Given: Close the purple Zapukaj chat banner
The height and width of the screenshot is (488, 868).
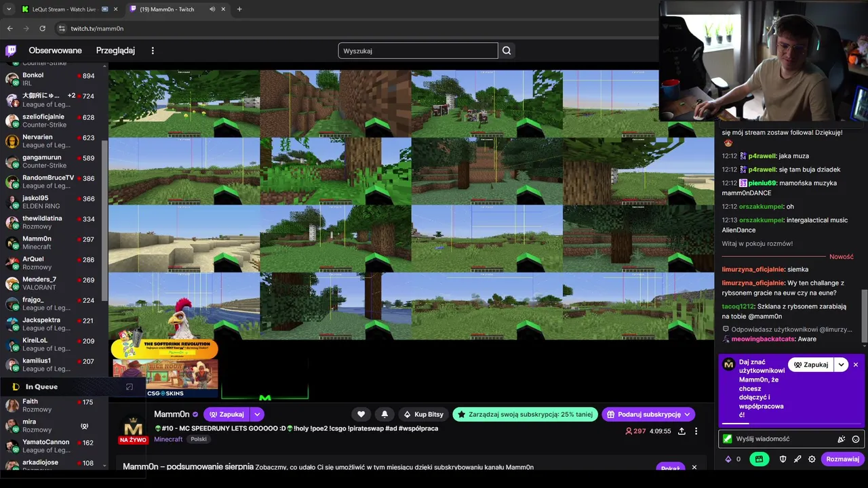Looking at the screenshot, I should 856,365.
